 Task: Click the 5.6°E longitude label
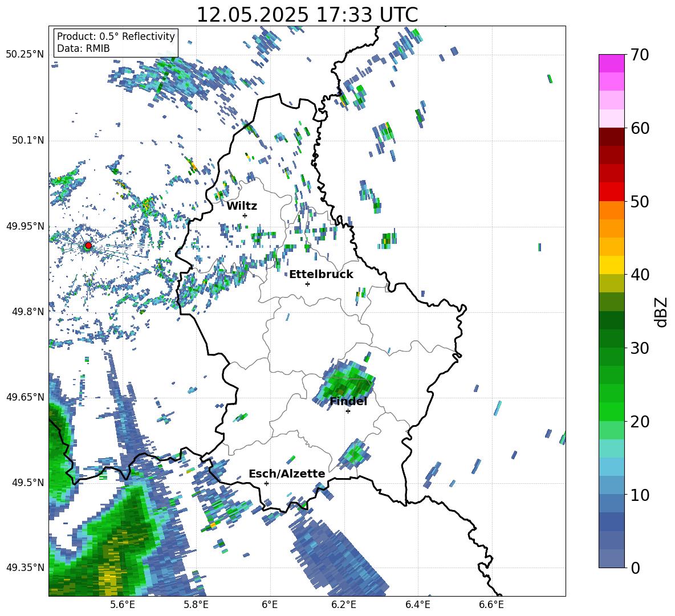123,605
